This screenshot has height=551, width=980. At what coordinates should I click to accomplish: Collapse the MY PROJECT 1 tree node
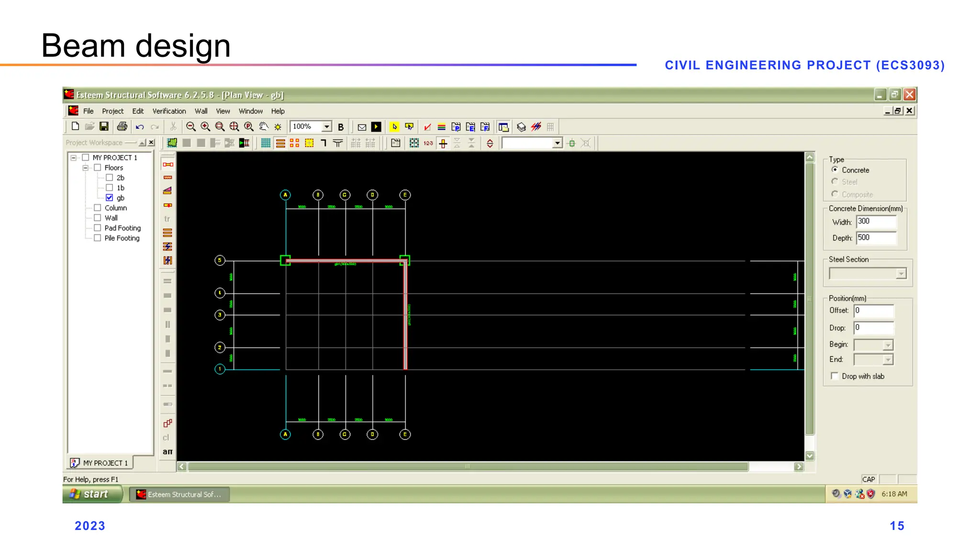tap(74, 157)
